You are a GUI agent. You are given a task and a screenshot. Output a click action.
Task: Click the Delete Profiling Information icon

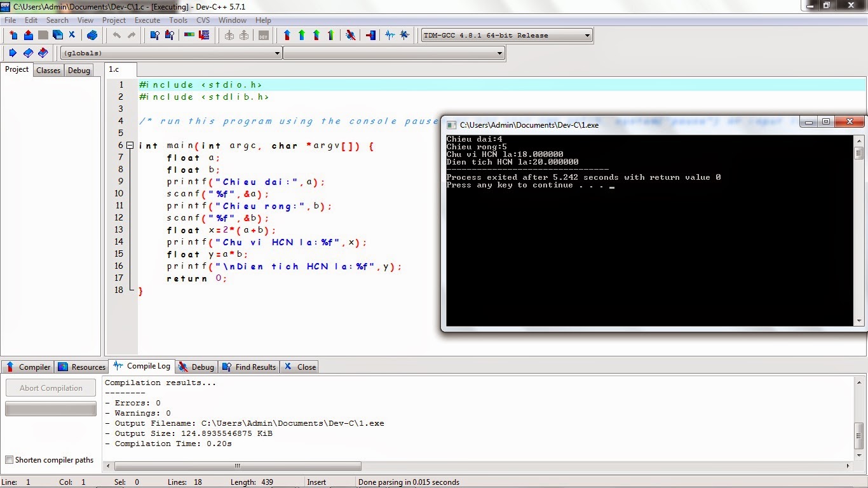[x=405, y=36]
